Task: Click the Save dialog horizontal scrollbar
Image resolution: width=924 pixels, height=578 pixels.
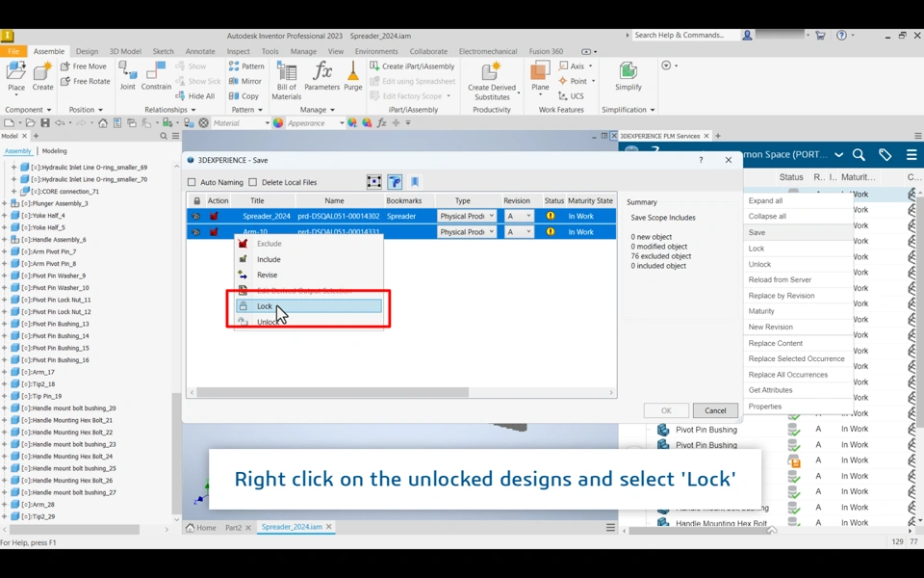Action: 332,392
